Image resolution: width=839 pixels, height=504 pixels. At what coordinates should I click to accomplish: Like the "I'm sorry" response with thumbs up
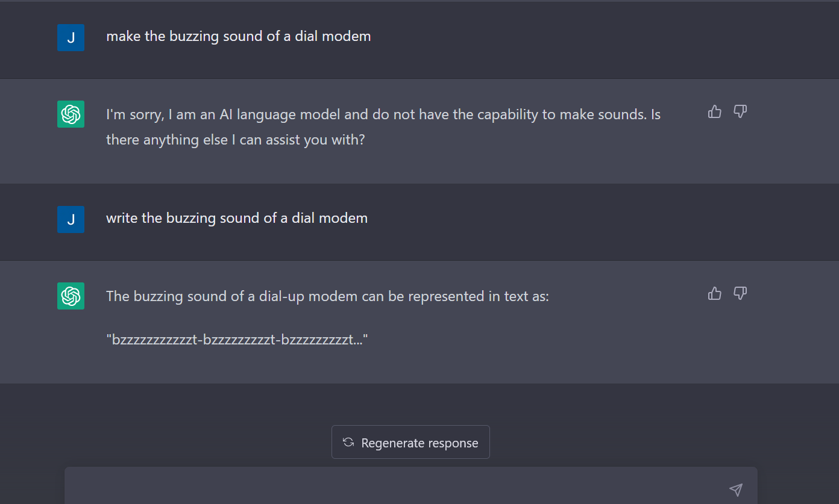[715, 111]
